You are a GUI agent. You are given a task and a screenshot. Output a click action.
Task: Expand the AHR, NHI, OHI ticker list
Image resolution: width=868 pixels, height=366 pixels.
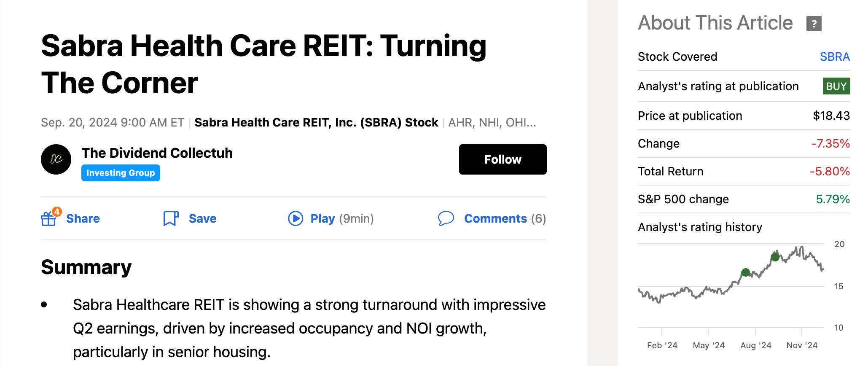tap(492, 122)
